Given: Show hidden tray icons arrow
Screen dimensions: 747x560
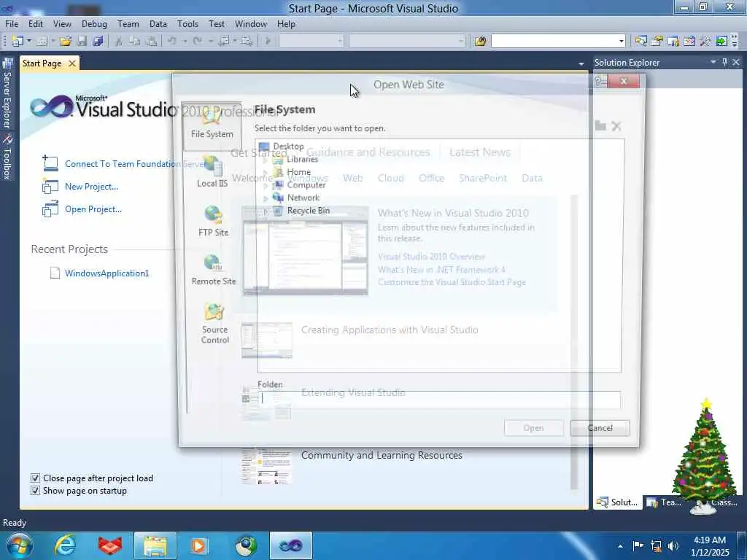Looking at the screenshot, I should [620, 546].
